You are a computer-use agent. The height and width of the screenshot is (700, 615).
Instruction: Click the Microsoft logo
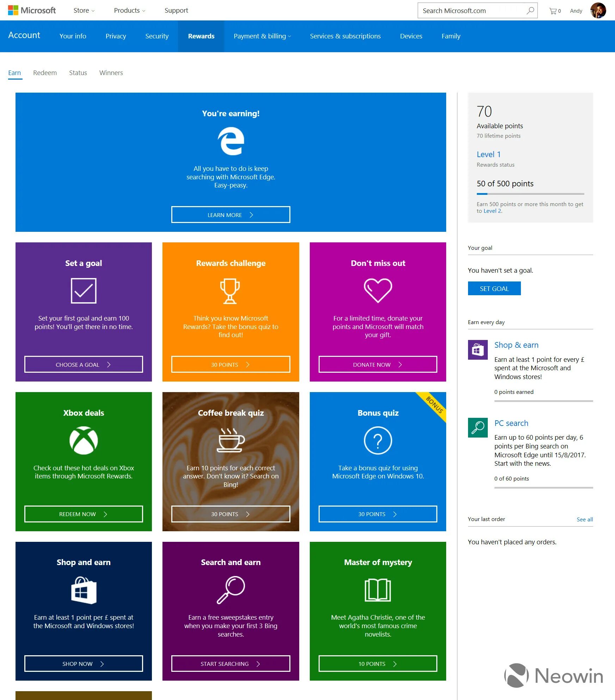32,10
